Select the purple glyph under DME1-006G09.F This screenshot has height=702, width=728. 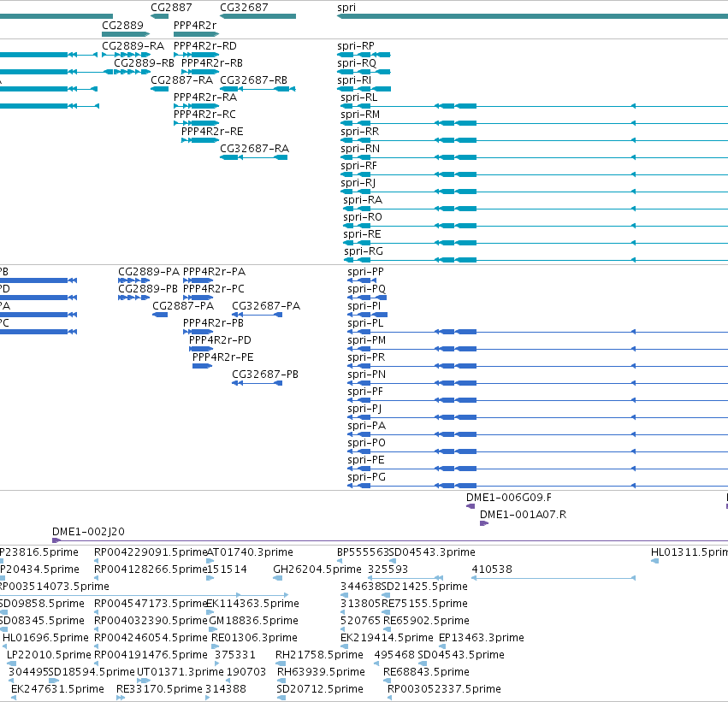pos(471,507)
